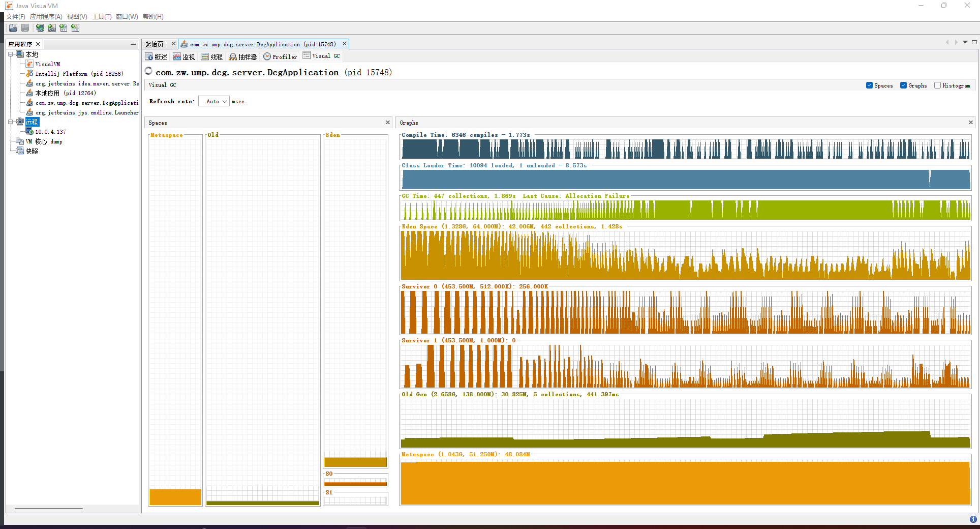
Task: Switch to the 抽样器 tab
Action: (243, 57)
